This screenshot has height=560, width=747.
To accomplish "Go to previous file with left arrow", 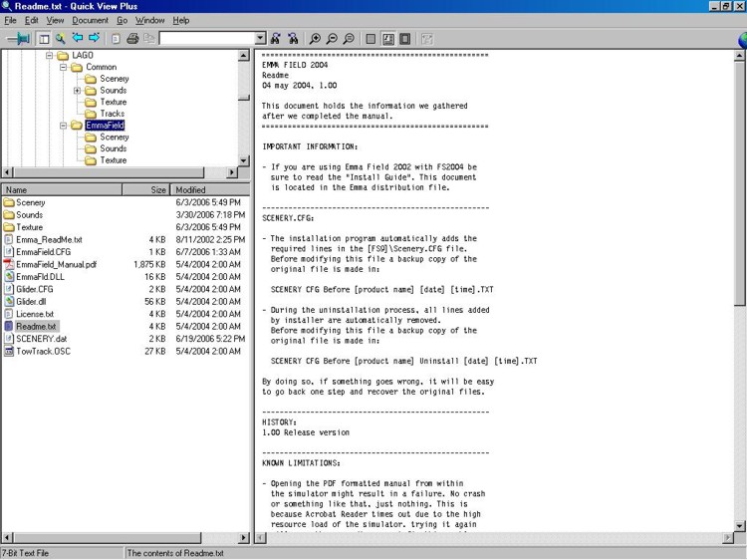I will (77, 38).
